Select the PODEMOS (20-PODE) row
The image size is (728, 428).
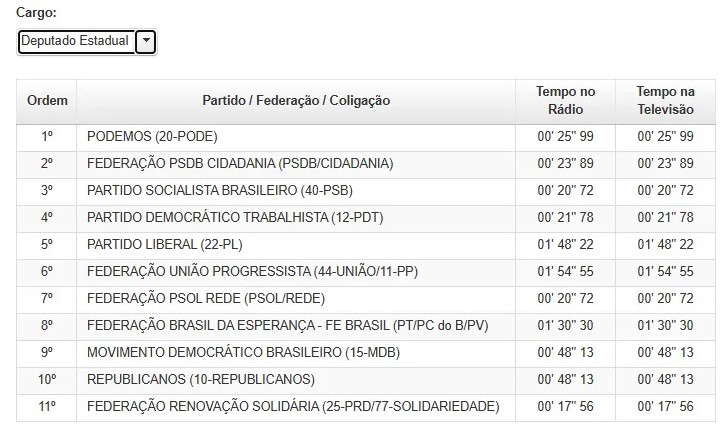366,137
